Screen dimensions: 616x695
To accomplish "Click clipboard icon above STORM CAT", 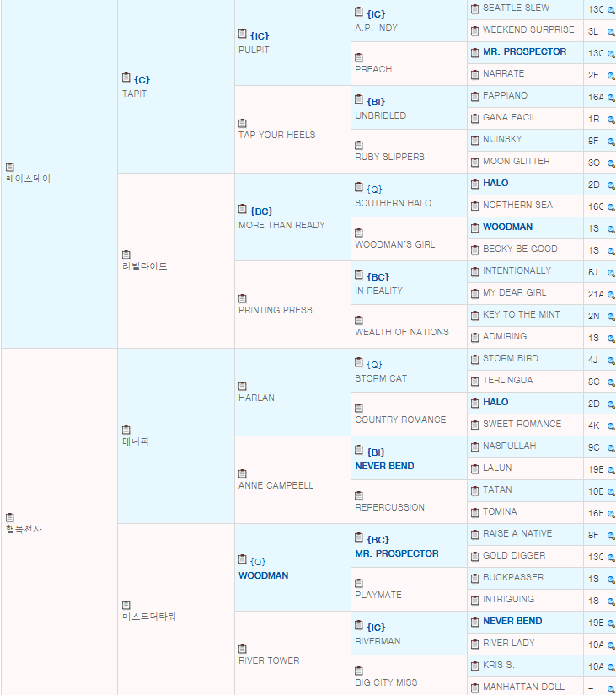I will (359, 362).
